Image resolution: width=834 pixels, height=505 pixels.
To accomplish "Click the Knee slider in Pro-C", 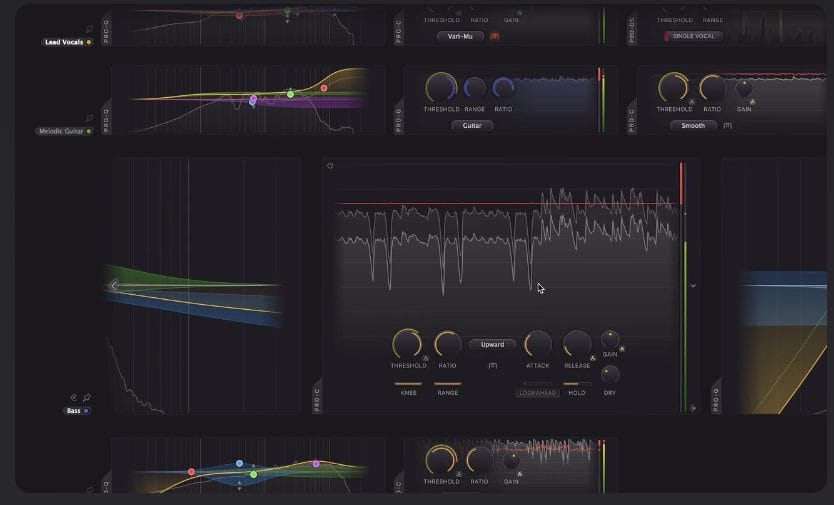I will (x=408, y=384).
